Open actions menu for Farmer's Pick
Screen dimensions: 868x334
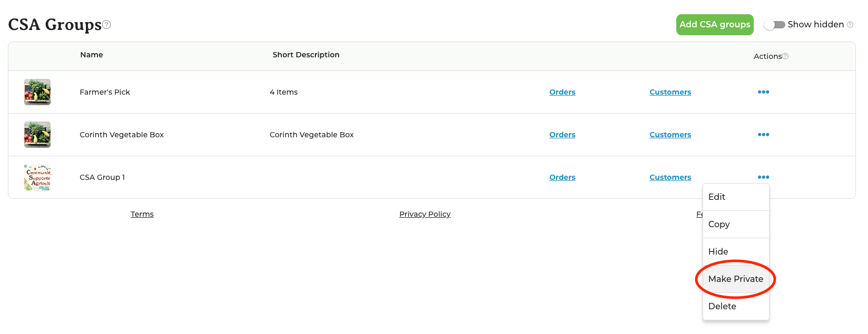coord(763,92)
